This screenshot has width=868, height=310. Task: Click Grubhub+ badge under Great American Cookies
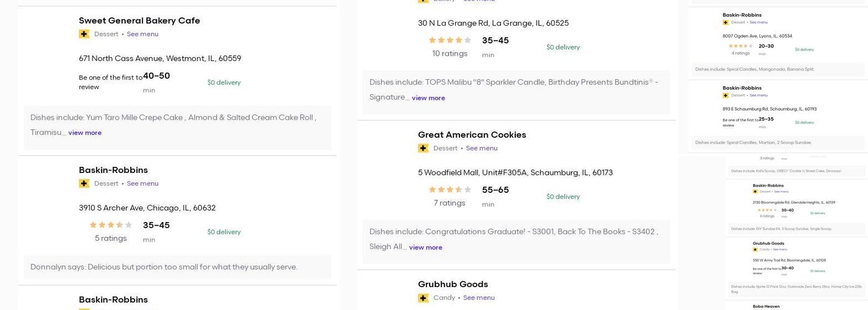coord(423,148)
